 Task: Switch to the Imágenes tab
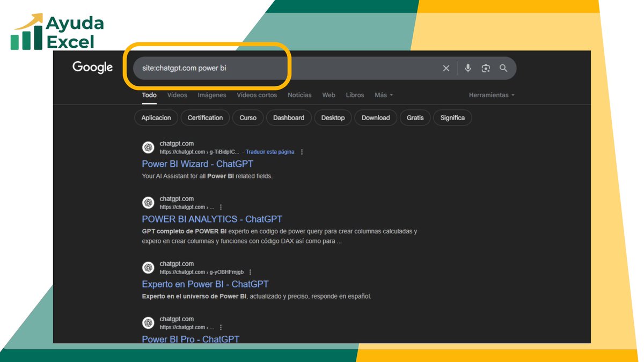tap(211, 95)
